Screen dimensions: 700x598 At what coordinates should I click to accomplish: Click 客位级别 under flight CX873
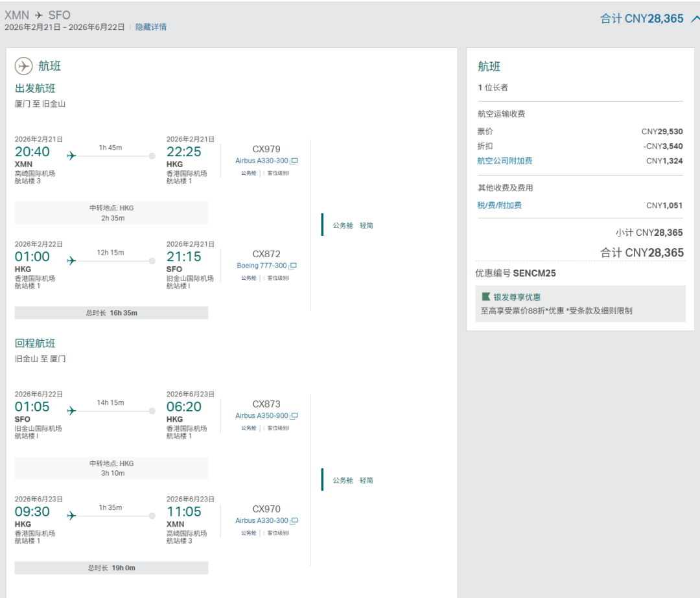click(278, 428)
